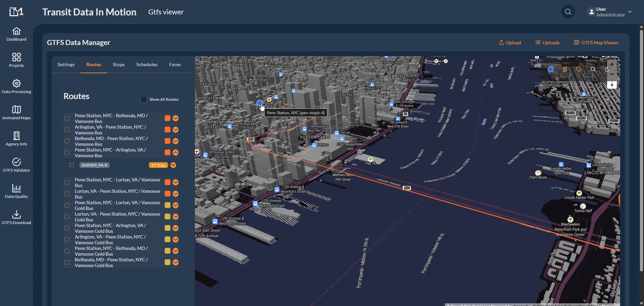Click the Penn Station blue stop marker

(259, 103)
